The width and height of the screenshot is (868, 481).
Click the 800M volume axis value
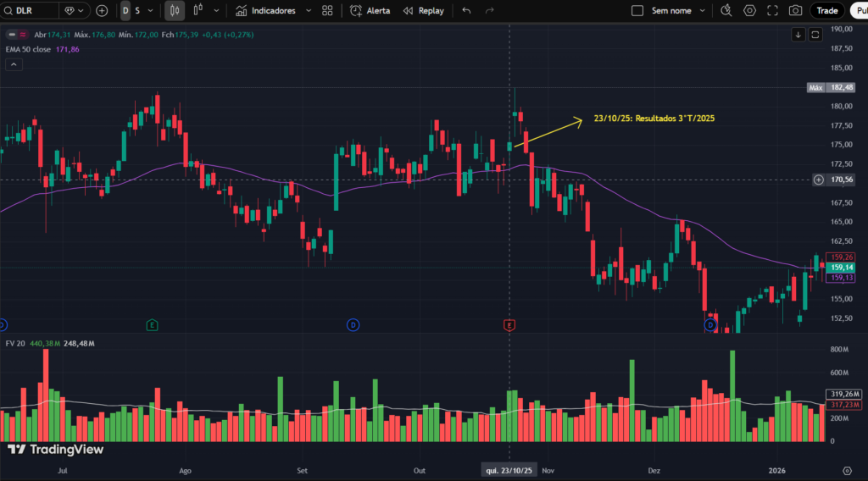coord(839,350)
